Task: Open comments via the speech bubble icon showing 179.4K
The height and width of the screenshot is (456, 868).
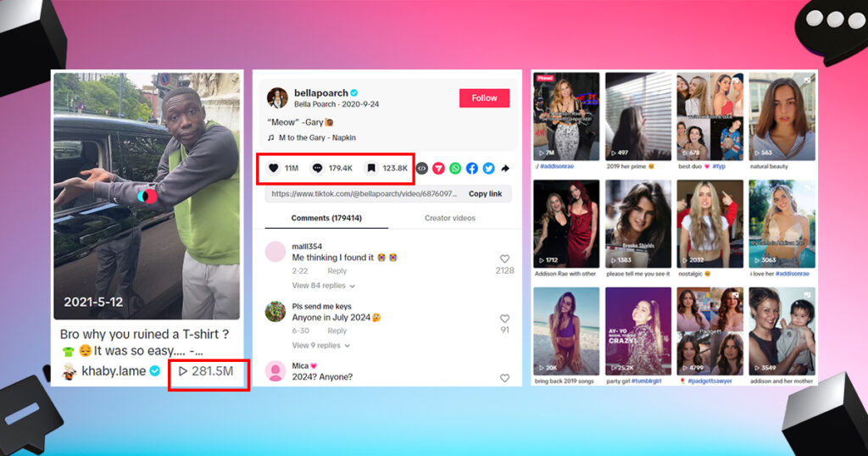Action: [x=318, y=168]
